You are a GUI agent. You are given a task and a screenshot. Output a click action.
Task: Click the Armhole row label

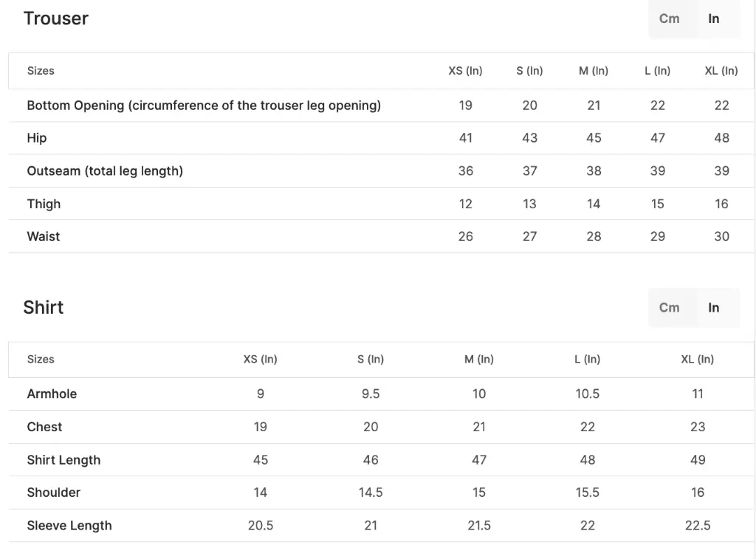[x=52, y=394]
